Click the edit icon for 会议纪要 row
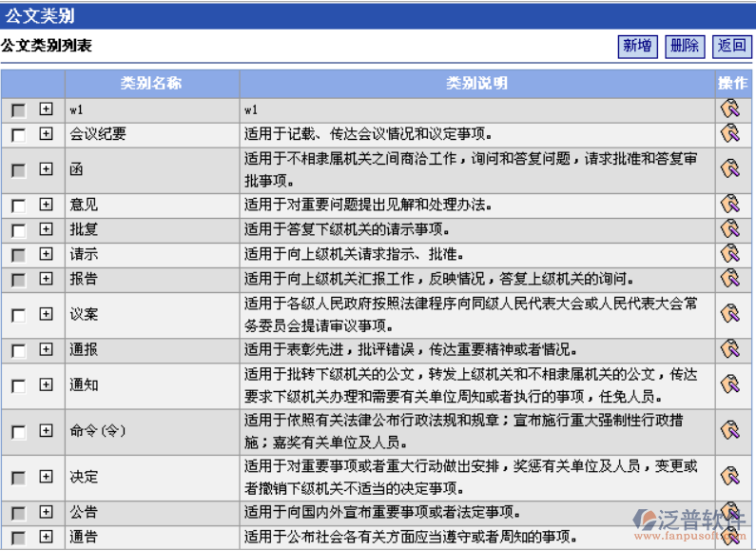 point(729,134)
